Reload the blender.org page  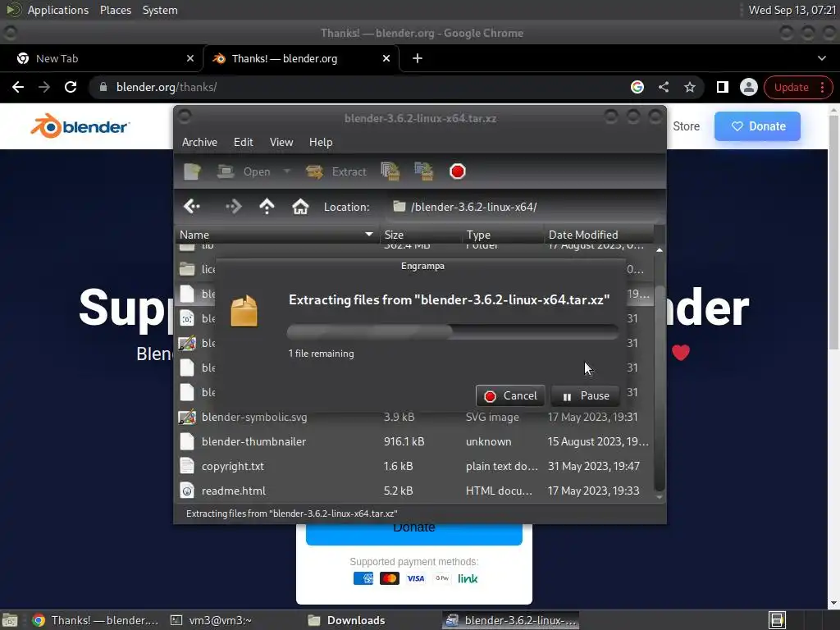point(71,87)
